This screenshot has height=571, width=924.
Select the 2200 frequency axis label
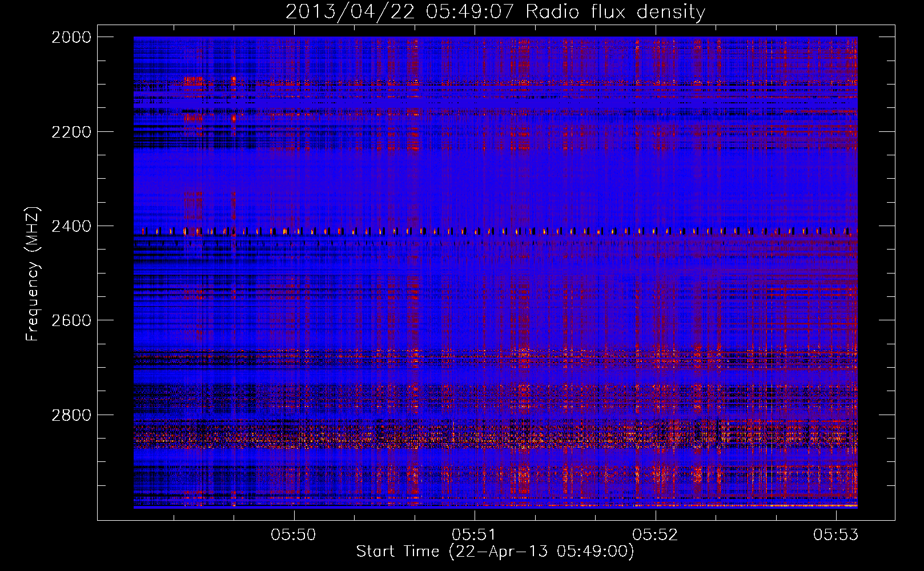71,132
